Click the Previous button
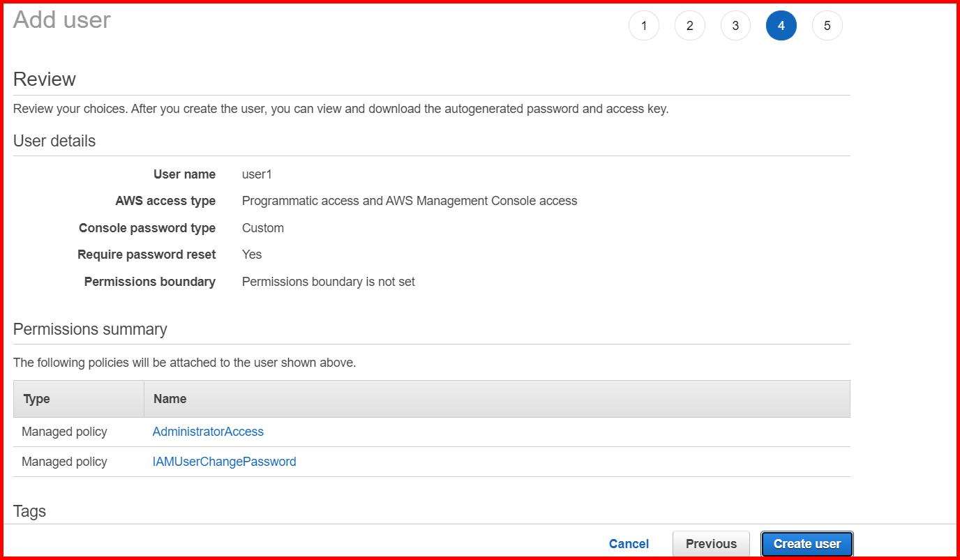 pos(711,543)
